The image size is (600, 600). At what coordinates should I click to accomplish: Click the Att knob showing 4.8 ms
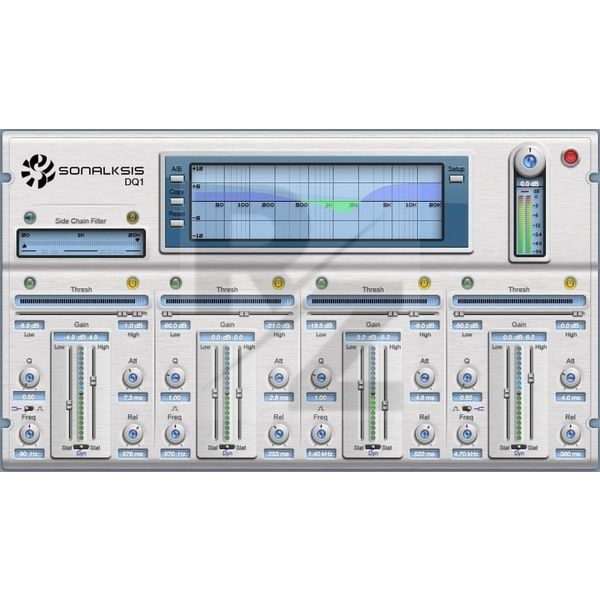coord(424,378)
